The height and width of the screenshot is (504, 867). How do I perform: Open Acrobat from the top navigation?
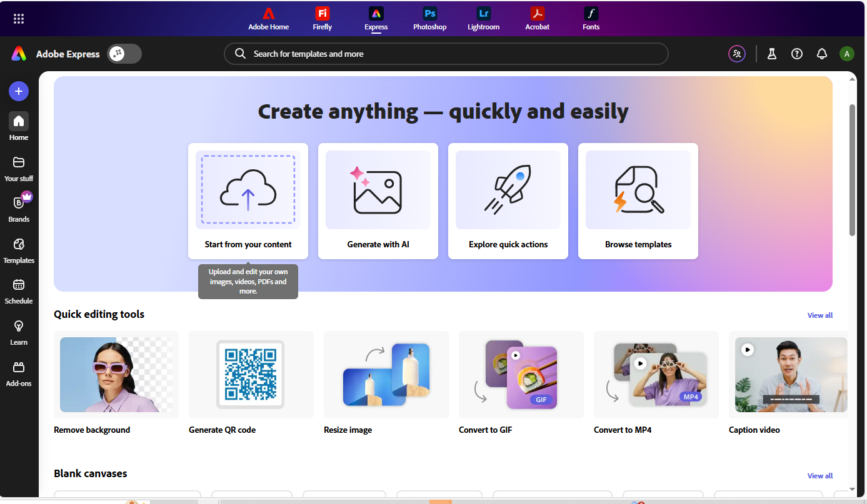537,19
